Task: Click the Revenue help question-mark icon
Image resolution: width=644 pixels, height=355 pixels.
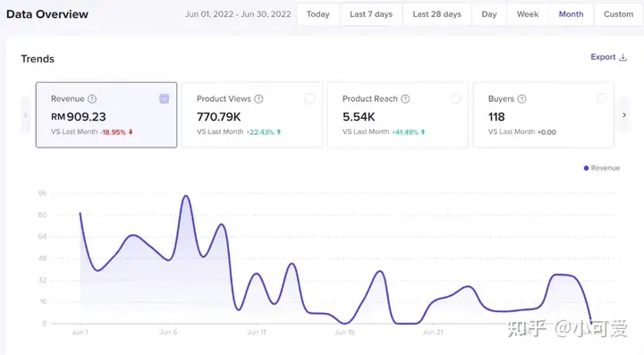Action: point(92,99)
